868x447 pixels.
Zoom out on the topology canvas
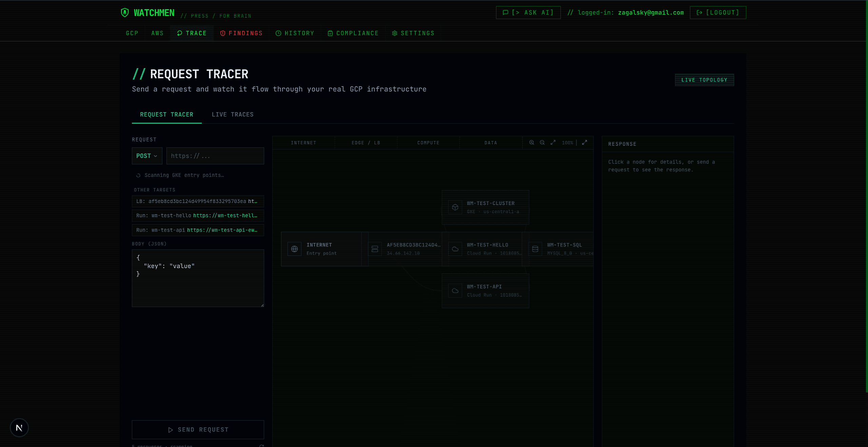pos(542,143)
